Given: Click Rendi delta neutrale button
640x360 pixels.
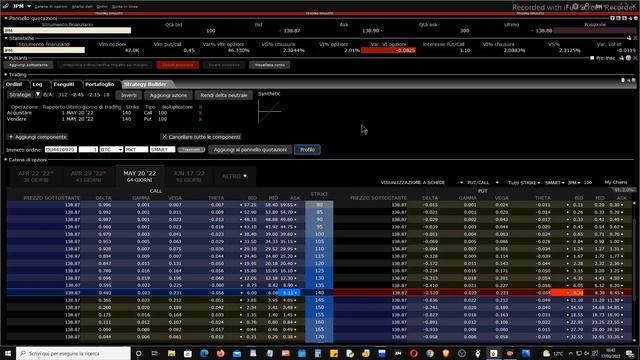Looking at the screenshot, I should (224, 95).
